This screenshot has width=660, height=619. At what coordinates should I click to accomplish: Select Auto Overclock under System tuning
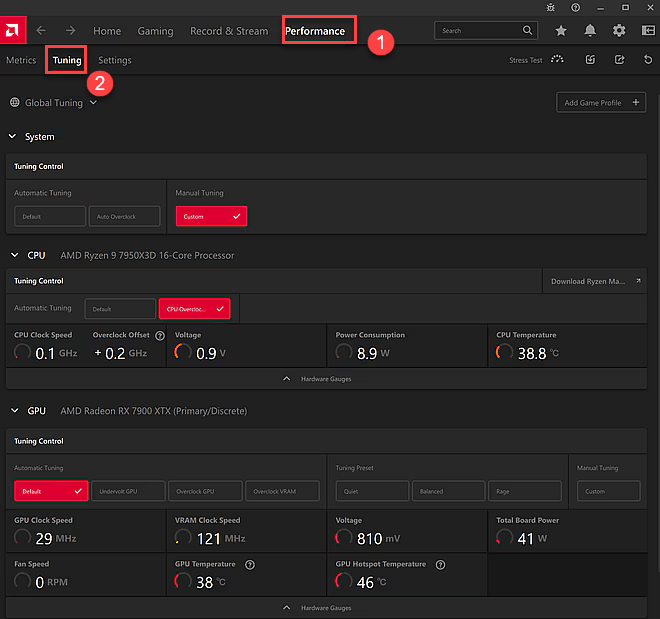click(x=125, y=216)
